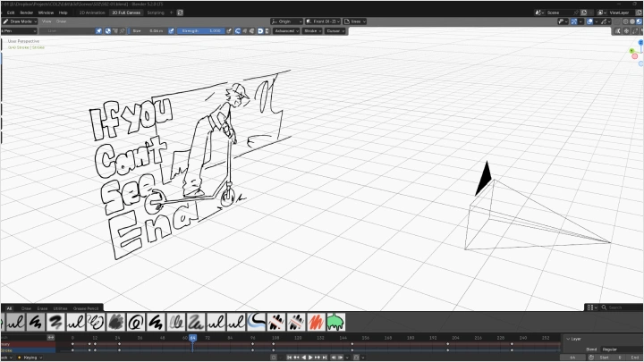Screen dimensions: 644x362
Task: Adjust the brush Strength slider
Action: (201, 30)
